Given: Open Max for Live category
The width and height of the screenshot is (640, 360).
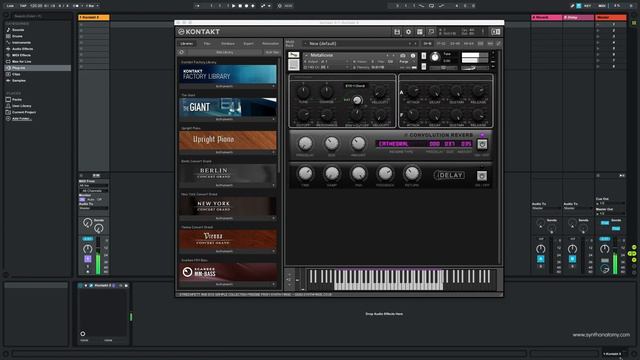Looking at the screenshot, I should tap(21, 62).
